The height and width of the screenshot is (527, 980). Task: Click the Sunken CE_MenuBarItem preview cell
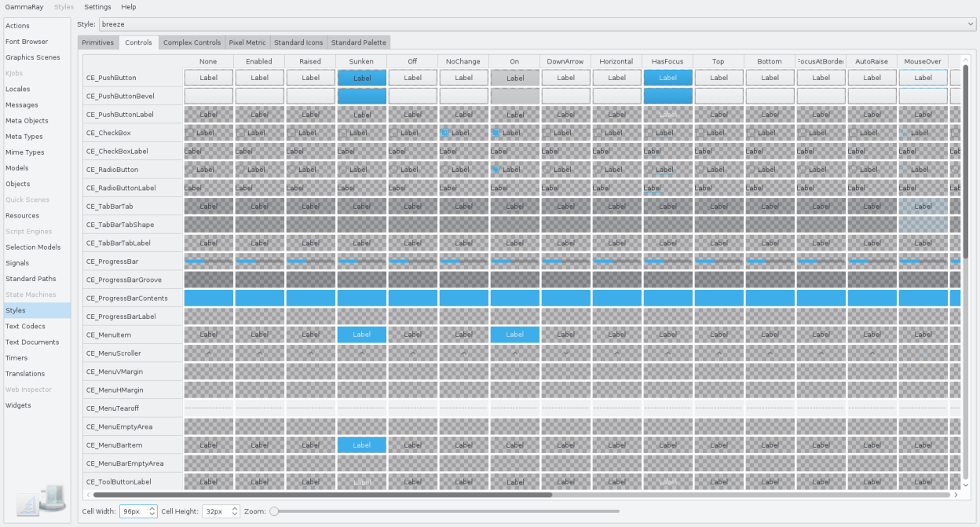[x=361, y=445]
